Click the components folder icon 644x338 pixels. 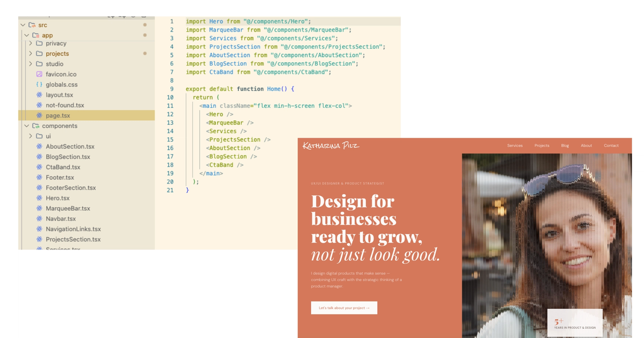tap(36, 126)
